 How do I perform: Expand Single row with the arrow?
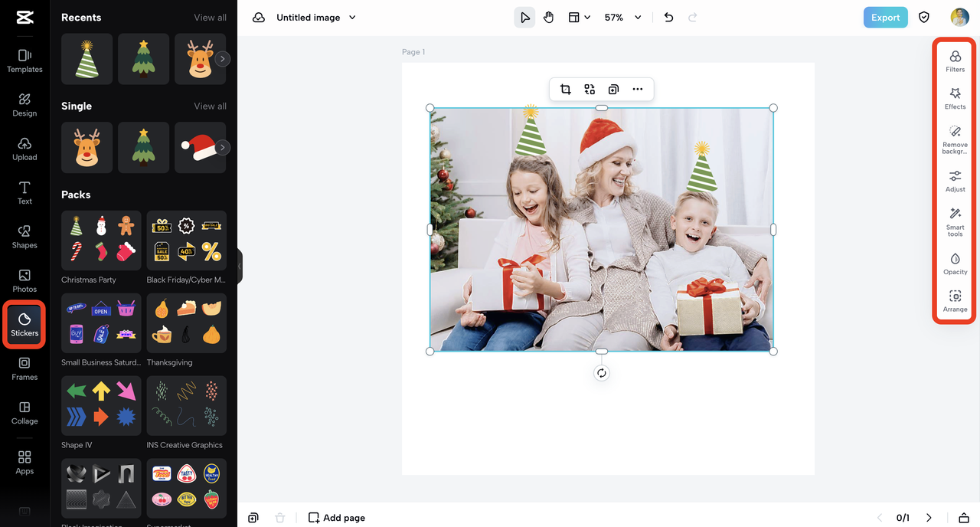[x=222, y=148]
